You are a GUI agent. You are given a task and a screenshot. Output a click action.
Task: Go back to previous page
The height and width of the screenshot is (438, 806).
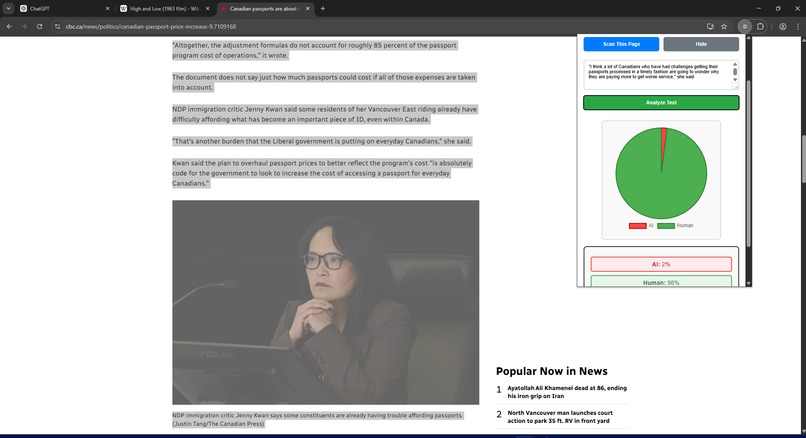9,27
